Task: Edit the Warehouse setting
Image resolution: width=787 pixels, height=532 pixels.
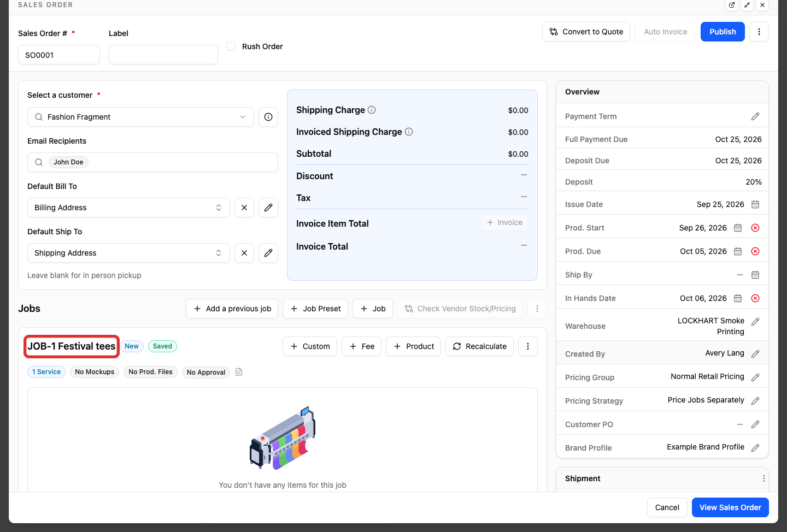Action: [x=755, y=322]
